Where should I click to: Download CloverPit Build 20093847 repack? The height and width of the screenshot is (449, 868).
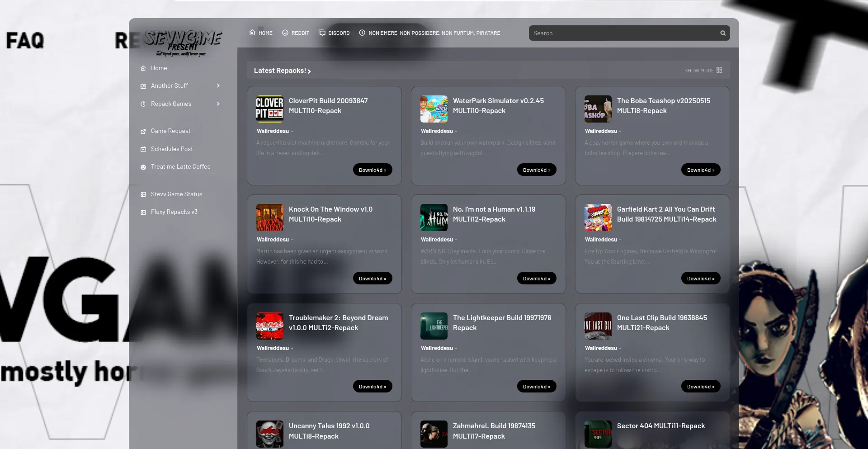[372, 170]
